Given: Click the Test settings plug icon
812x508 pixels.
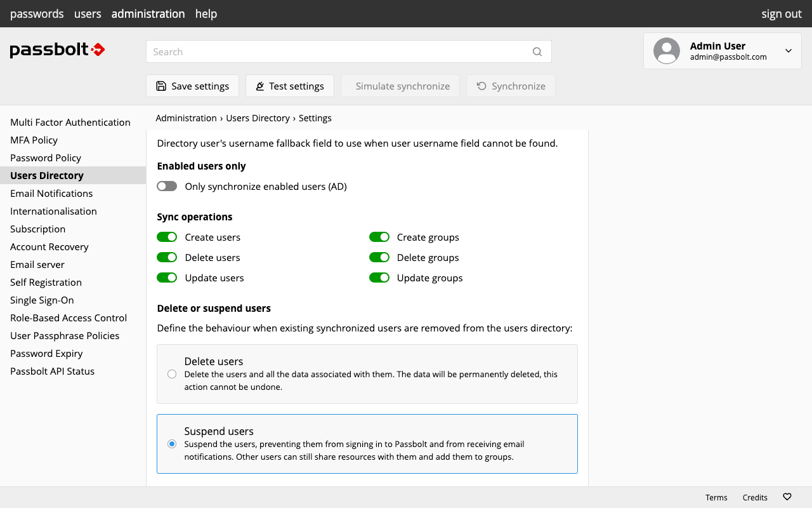Looking at the screenshot, I should point(260,86).
